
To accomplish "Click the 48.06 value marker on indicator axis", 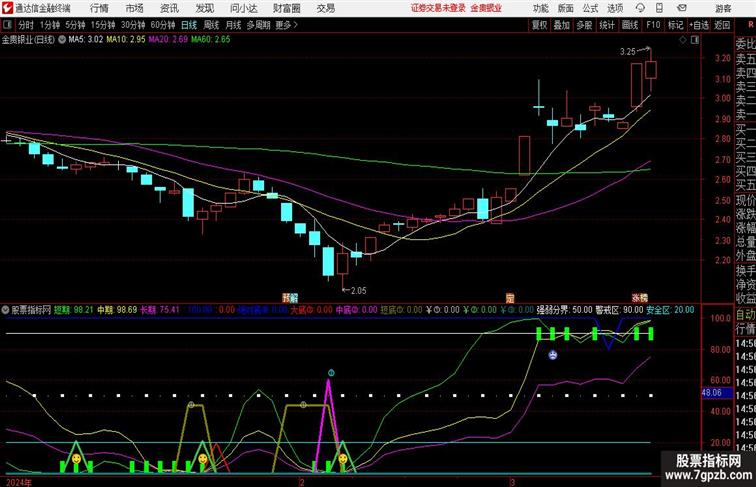I will pos(712,393).
